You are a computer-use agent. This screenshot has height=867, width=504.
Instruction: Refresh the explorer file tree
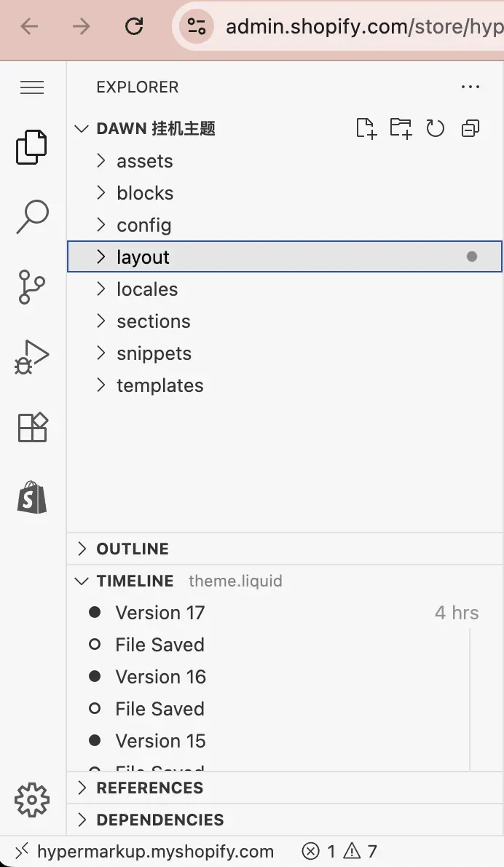[436, 128]
